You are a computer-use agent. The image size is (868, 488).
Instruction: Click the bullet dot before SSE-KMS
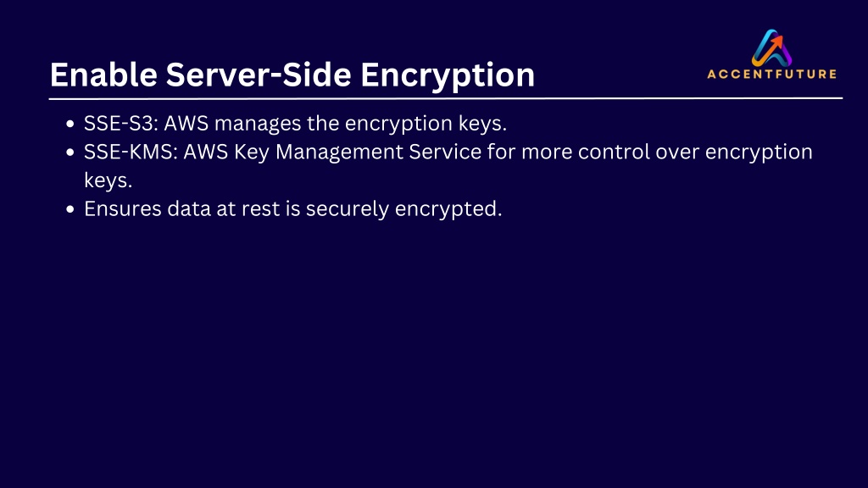(x=70, y=152)
